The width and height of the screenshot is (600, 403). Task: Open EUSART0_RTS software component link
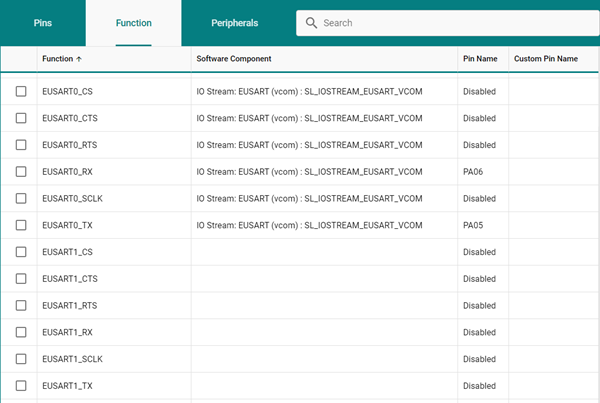pos(309,145)
